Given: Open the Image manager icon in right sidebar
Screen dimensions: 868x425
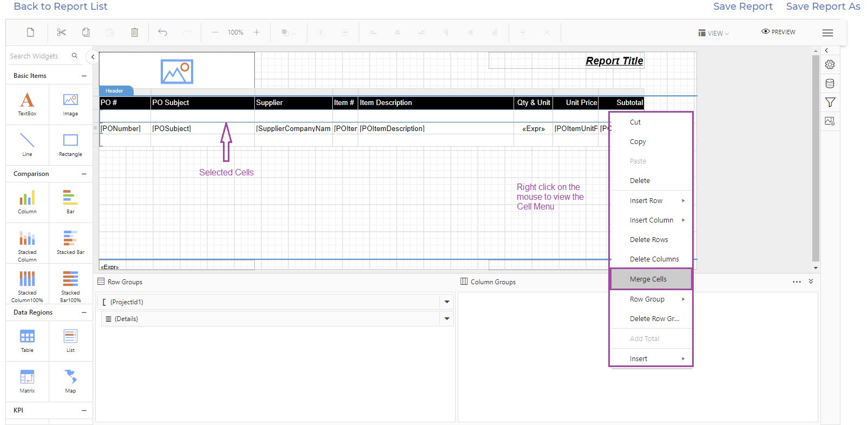Looking at the screenshot, I should (x=830, y=121).
